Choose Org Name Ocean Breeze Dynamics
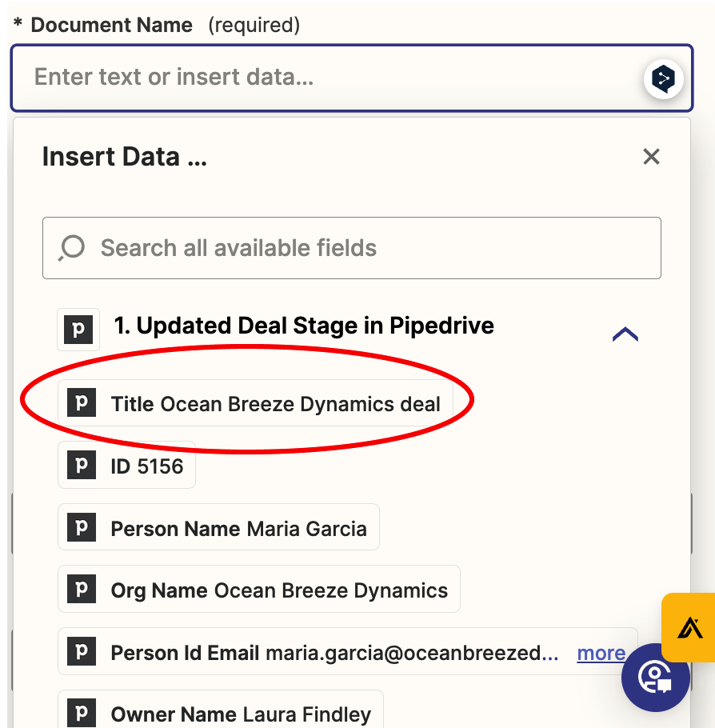Screen dimensions: 715x728 click(279, 590)
